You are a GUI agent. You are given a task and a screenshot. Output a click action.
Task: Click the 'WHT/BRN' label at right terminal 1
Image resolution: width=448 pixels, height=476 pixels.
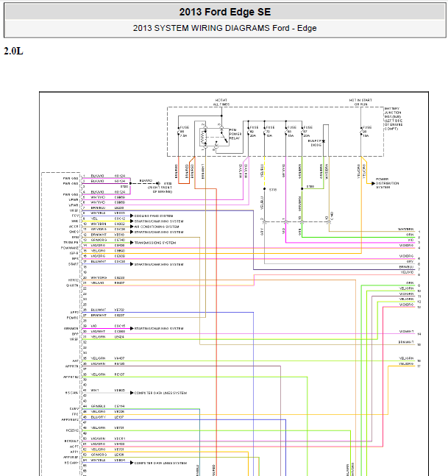[406, 230]
